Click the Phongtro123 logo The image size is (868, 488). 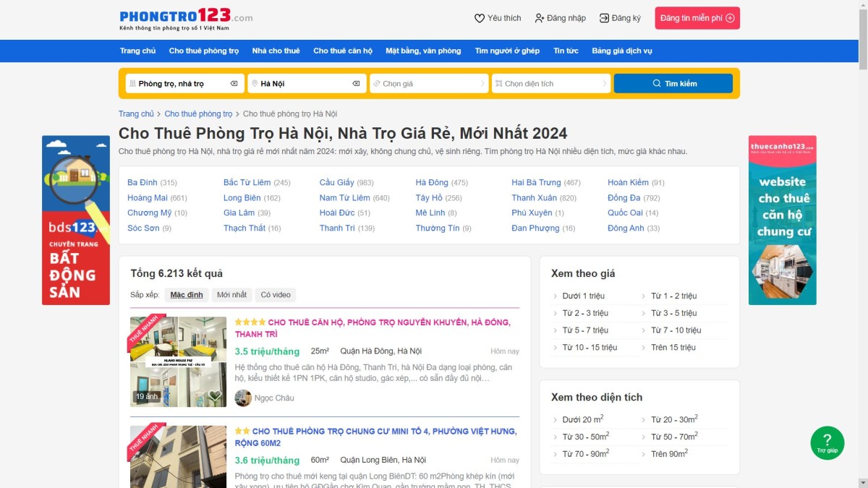(x=186, y=20)
